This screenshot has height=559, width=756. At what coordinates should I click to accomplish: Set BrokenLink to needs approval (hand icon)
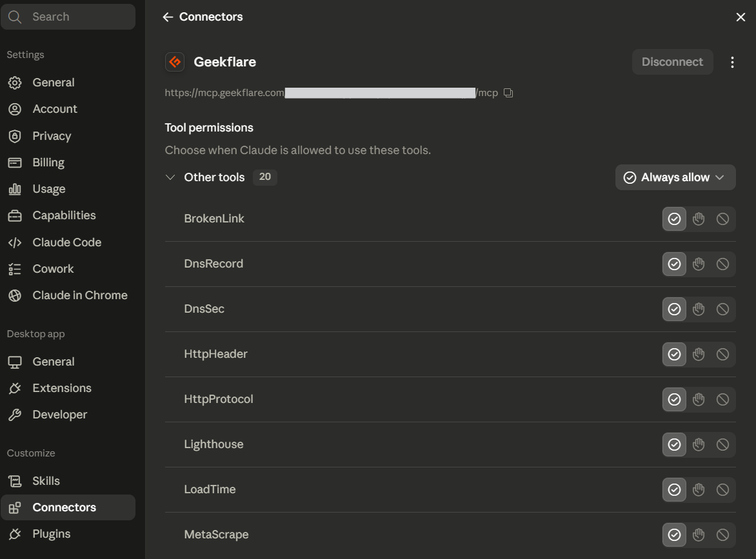coord(698,219)
